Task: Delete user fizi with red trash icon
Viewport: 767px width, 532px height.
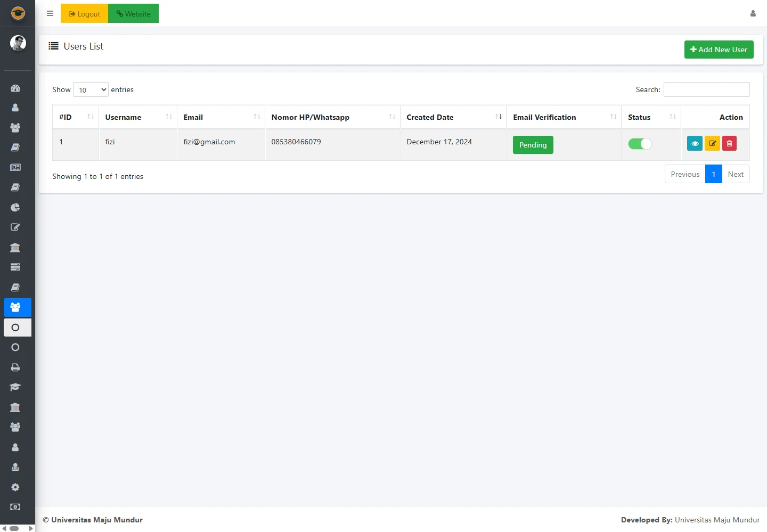Action: point(729,144)
